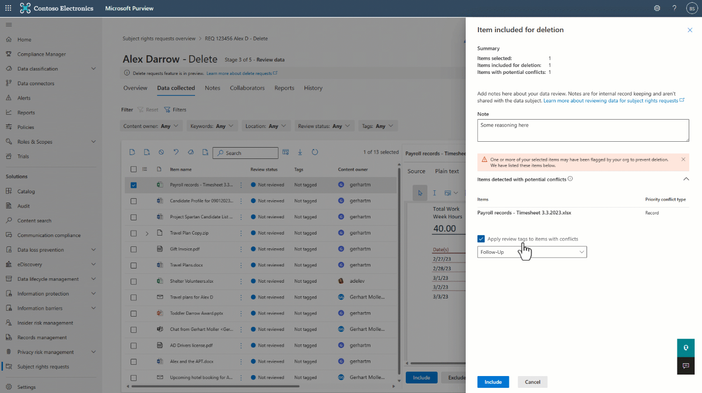This screenshot has height=393, width=702.
Task: Click the Search box in item toolbar
Action: coord(245,153)
